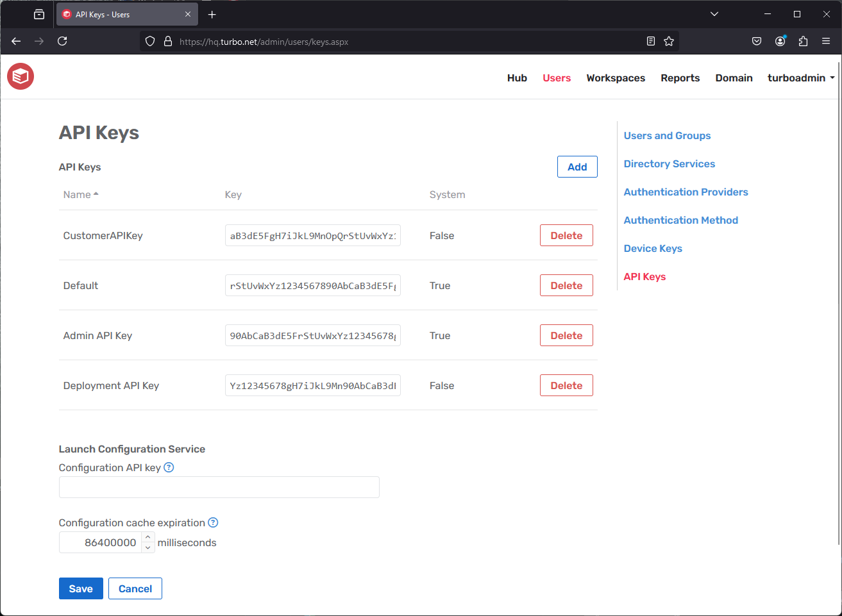
Task: Save the page with the Pocket icon
Action: tap(757, 41)
